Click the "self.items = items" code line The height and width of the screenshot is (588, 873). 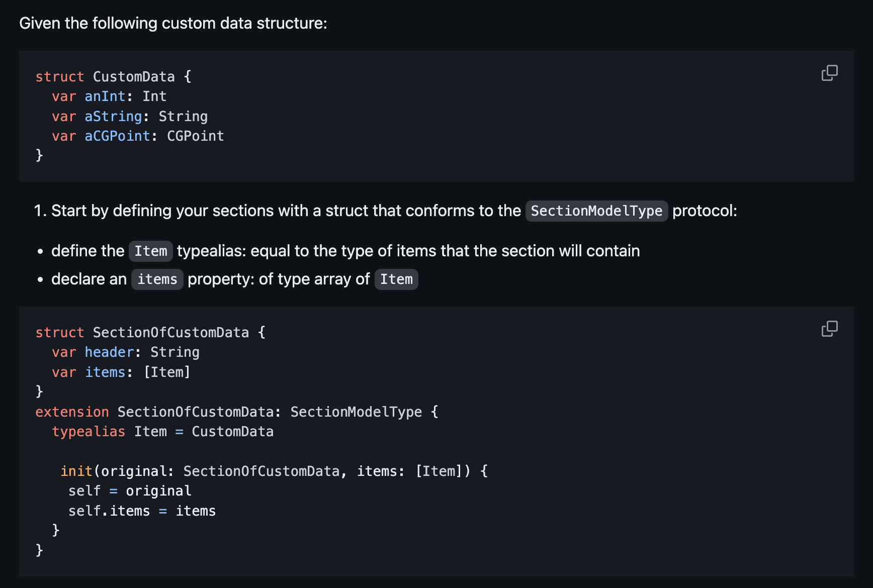[x=142, y=511]
